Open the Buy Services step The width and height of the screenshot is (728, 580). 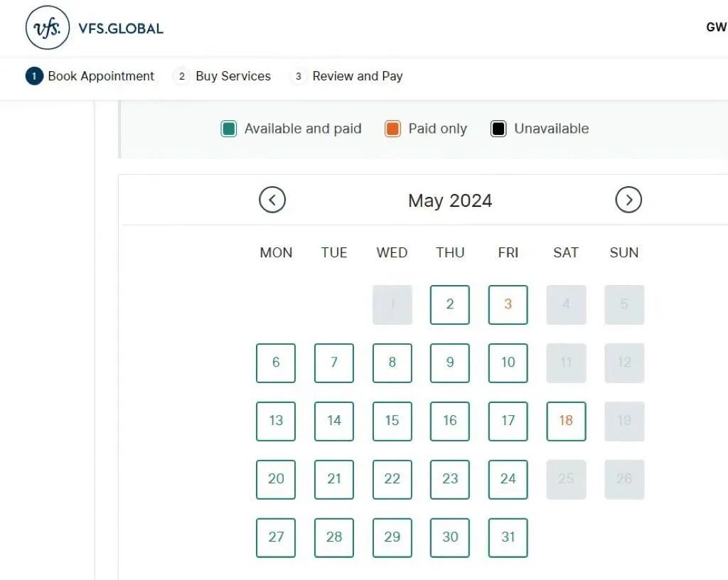(233, 76)
